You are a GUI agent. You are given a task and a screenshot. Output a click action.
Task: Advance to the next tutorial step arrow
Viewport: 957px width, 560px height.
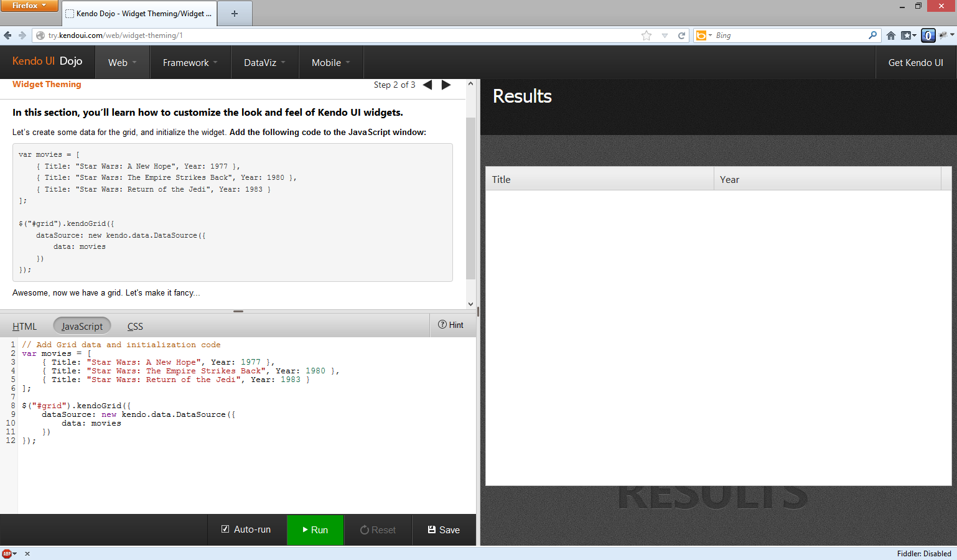point(446,85)
